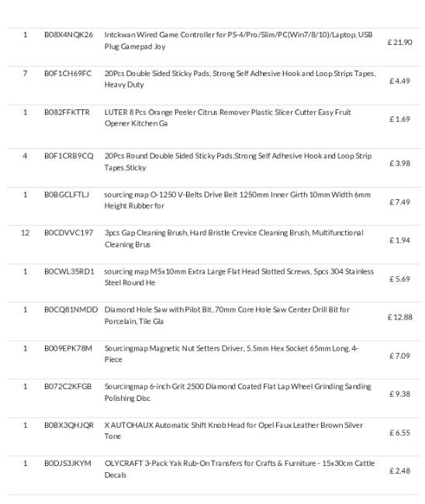The width and height of the screenshot is (425, 504).
Task: Select the quantity 7 for sticky pads
Action: point(25,74)
